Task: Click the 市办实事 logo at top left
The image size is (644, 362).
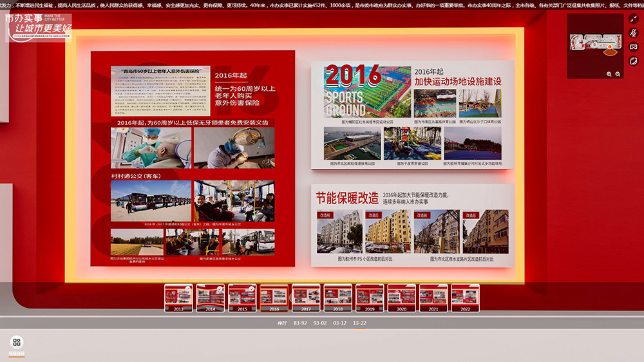Action: 39,26
